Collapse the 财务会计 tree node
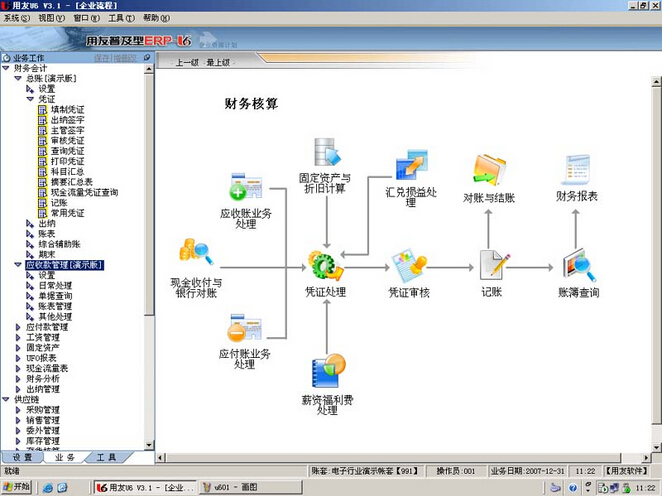662x496 pixels. tap(6, 68)
